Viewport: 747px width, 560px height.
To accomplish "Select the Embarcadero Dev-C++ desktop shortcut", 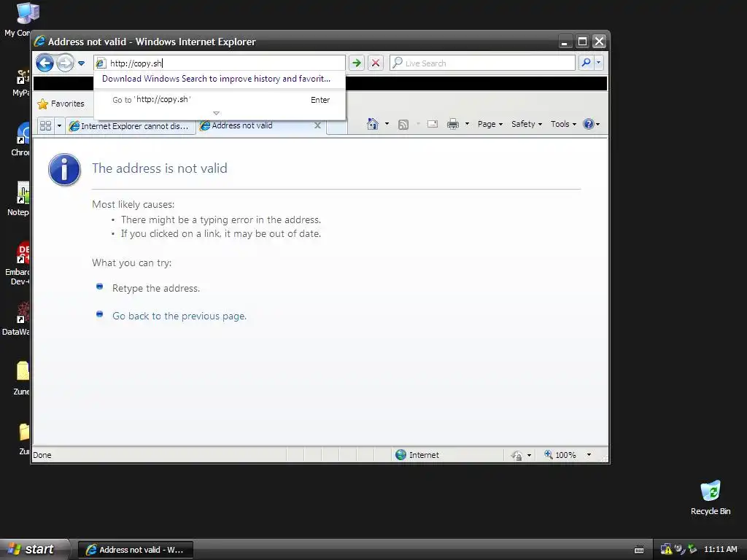I will tap(18, 263).
